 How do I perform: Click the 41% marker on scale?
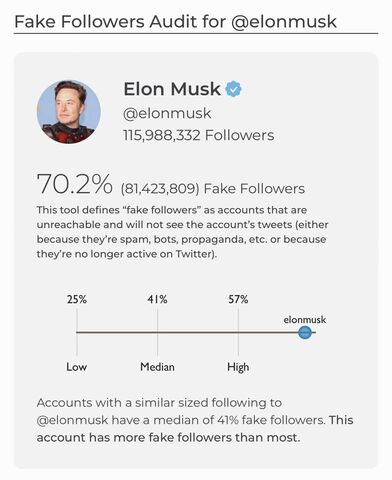click(x=158, y=299)
